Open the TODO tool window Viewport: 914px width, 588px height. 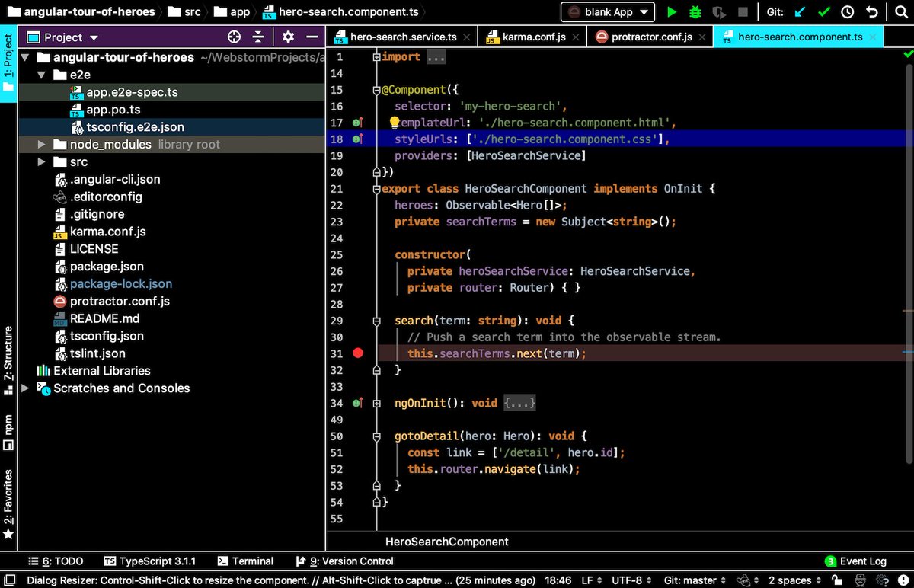point(56,561)
